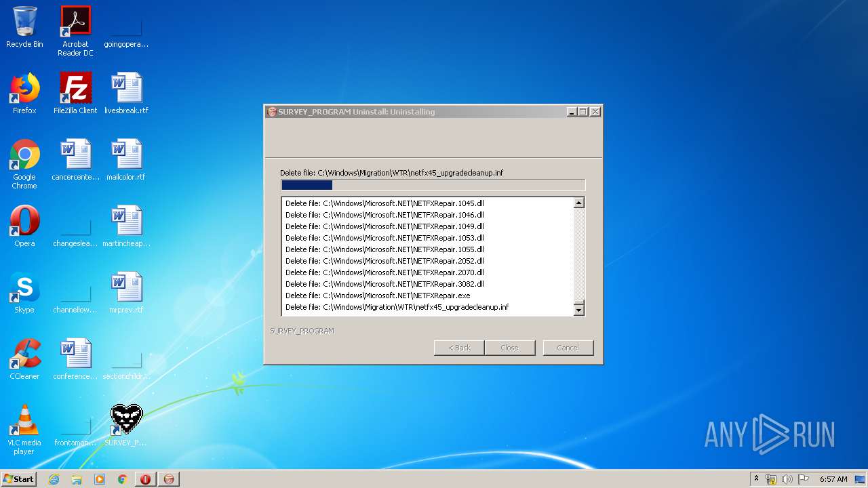
Task: Select the conference document icon
Action: (75, 359)
